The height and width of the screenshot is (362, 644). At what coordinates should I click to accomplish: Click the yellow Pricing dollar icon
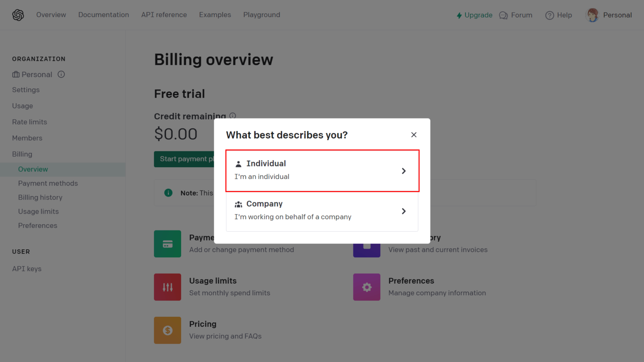167,330
